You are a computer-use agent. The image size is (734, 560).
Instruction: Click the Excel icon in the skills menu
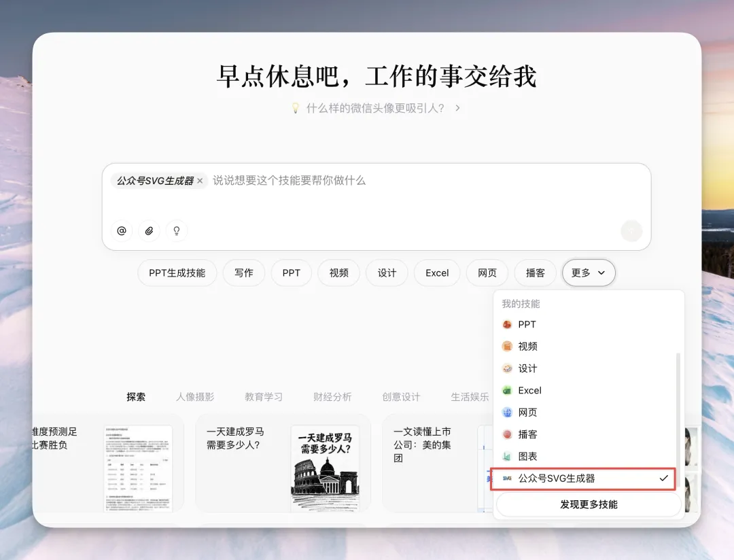pos(506,390)
